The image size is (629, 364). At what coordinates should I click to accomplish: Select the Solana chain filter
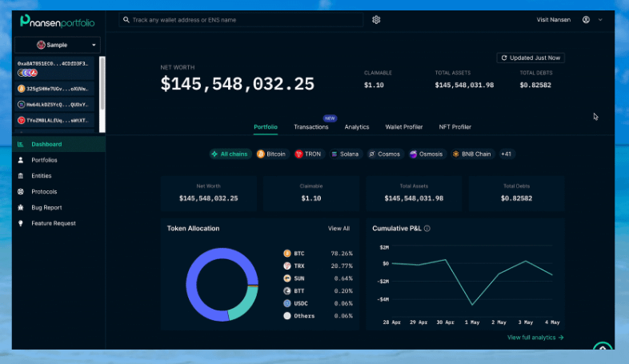point(345,154)
